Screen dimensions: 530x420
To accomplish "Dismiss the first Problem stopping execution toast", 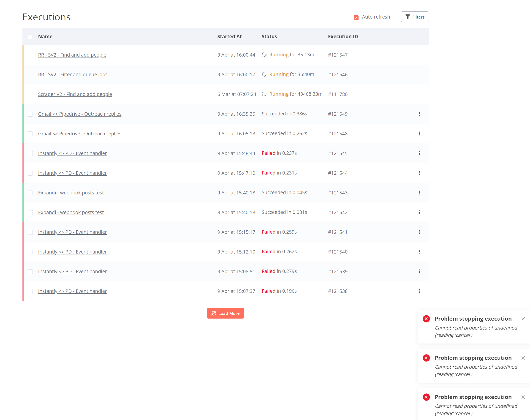I will (523, 319).
